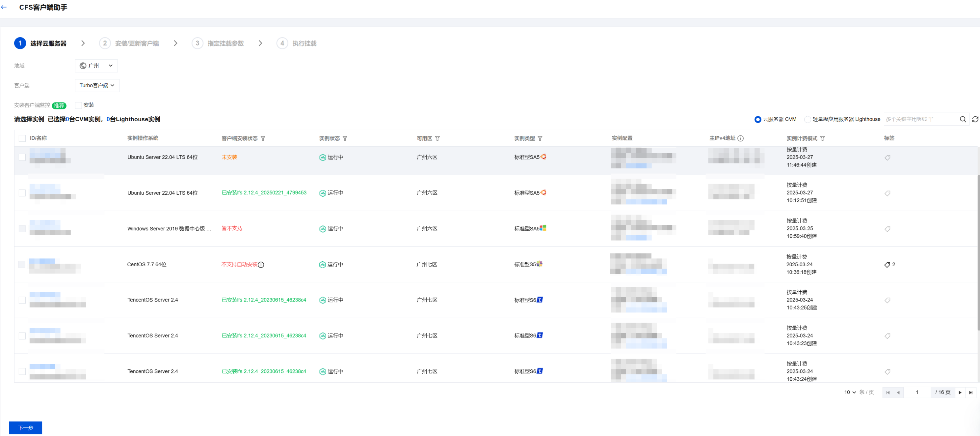Click the keyword search input field
This screenshot has width=980, height=436.
click(x=921, y=119)
